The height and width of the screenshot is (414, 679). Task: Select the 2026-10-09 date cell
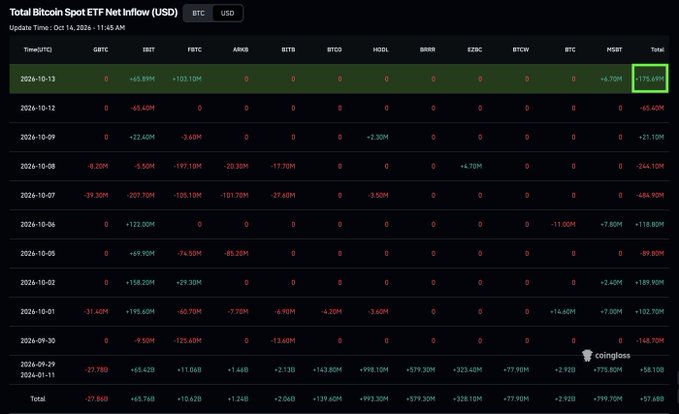(38, 137)
